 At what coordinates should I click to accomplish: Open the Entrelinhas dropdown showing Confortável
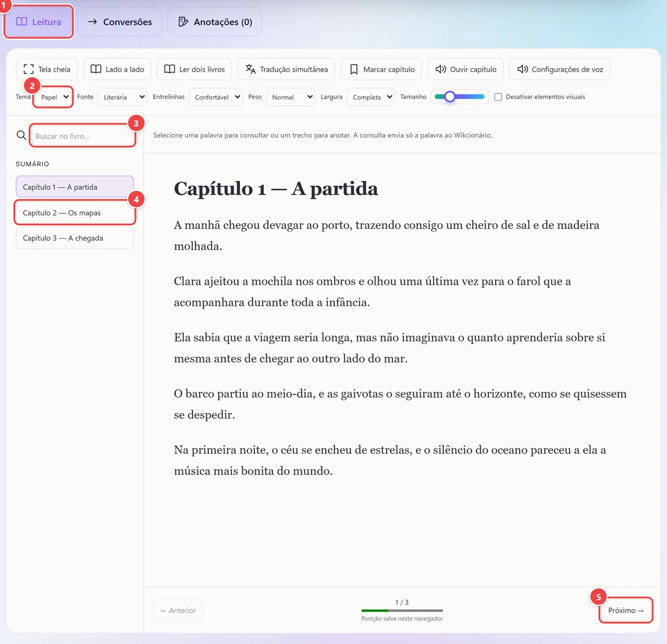point(215,97)
